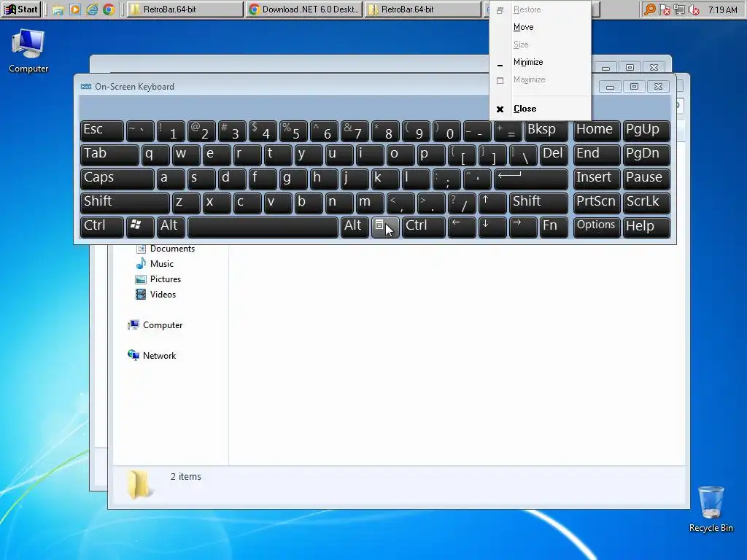Click the Music library icon in Explorer
The image size is (747, 560).
[x=141, y=264]
